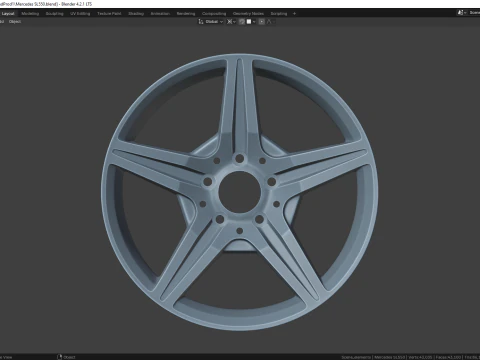Viewport: 480px width, 360px height.
Task: Click the Verts count in status bar
Action: (420, 357)
